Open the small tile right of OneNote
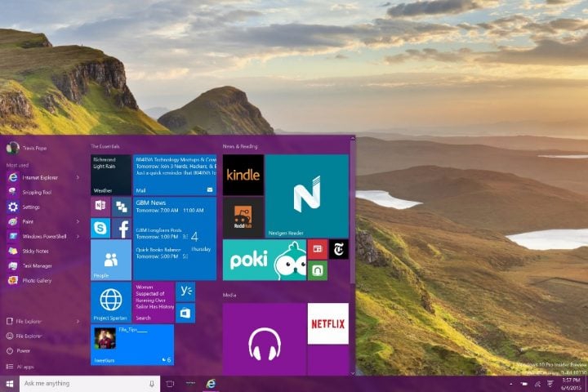The image size is (588, 392). 122,207
